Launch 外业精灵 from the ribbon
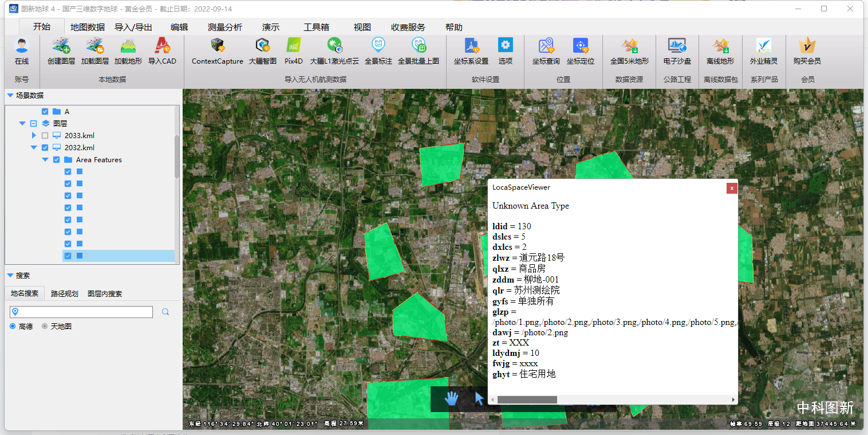Viewport: 868px width, 435px height. point(764,52)
